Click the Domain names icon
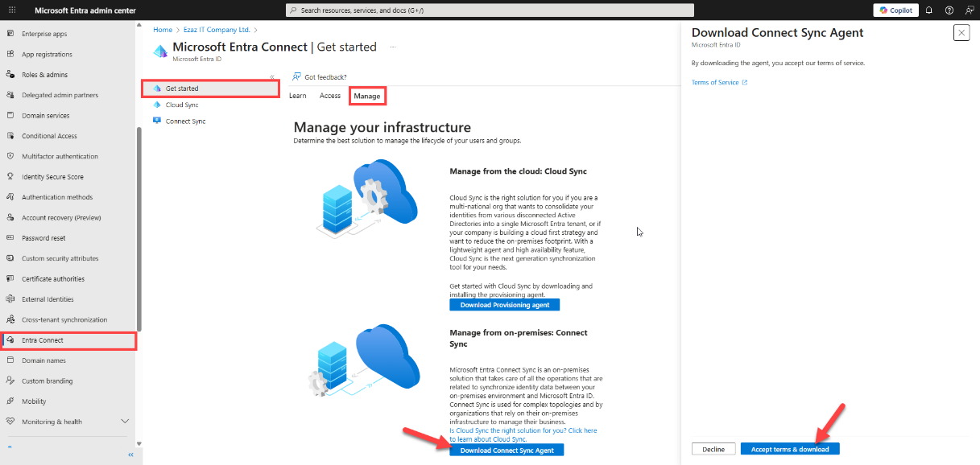Viewport: 980px width, 465px height. (10, 360)
